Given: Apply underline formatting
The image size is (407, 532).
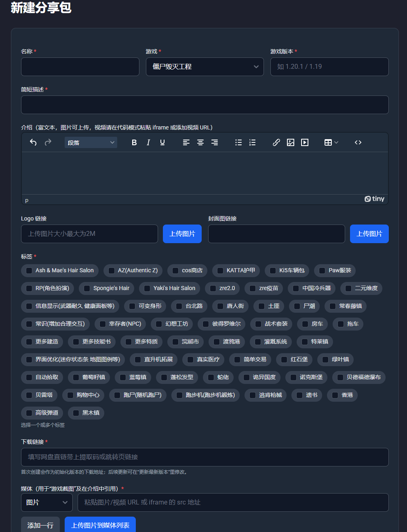Looking at the screenshot, I should point(162,142).
